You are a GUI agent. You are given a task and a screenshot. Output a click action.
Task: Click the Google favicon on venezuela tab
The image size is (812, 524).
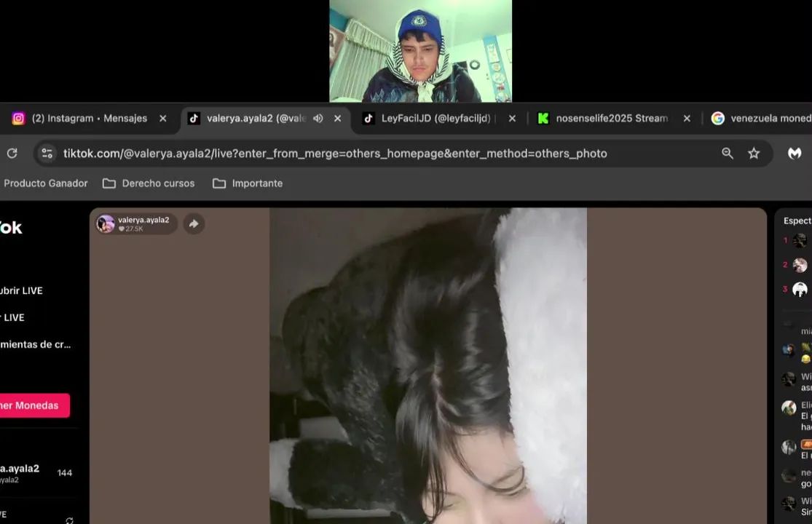tap(718, 119)
